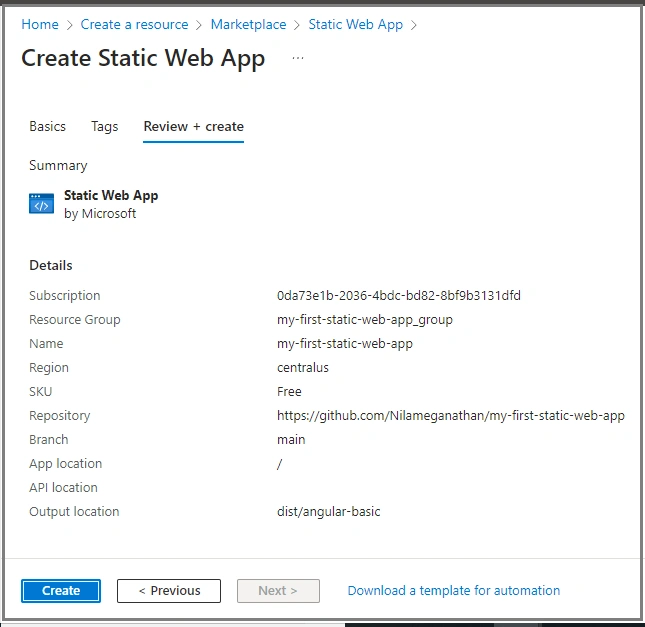This screenshot has width=645, height=627.
Task: Click the Resource Group label
Action: click(75, 320)
